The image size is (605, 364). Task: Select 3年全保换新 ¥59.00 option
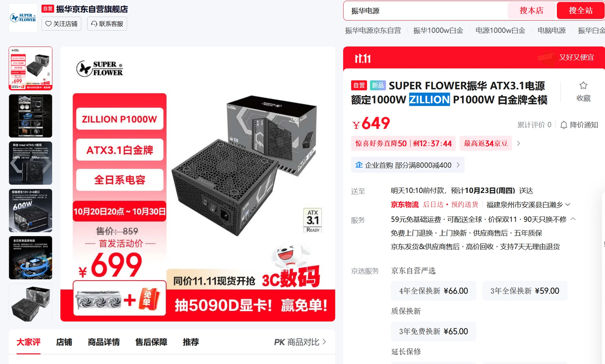pyautogui.click(x=524, y=291)
